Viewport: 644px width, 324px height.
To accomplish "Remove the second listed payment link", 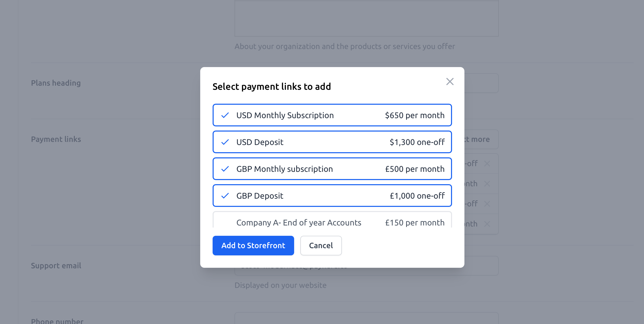I will [x=487, y=184].
